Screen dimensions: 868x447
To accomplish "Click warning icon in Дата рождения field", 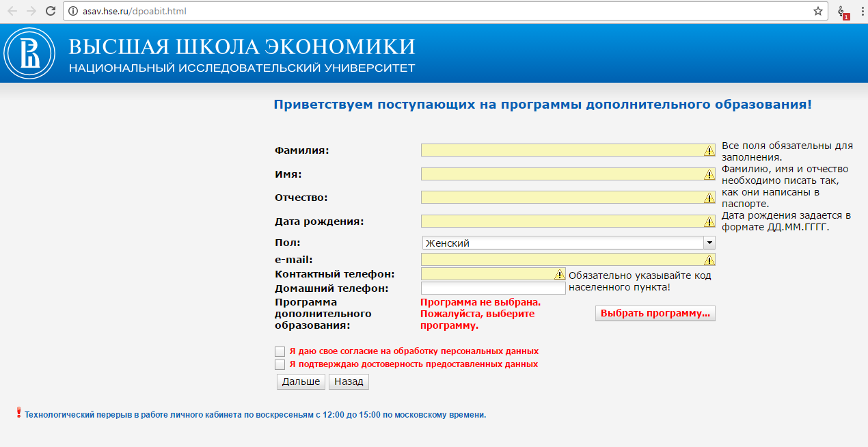I will click(x=709, y=222).
